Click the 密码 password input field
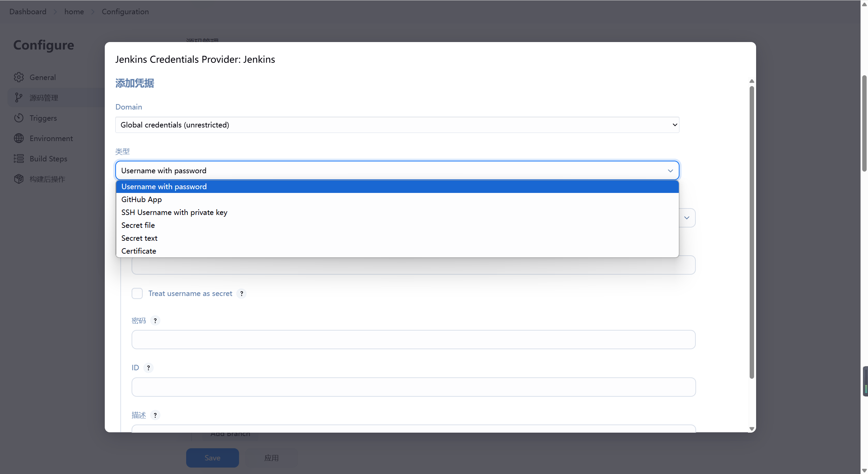The image size is (868, 474). coord(413,340)
